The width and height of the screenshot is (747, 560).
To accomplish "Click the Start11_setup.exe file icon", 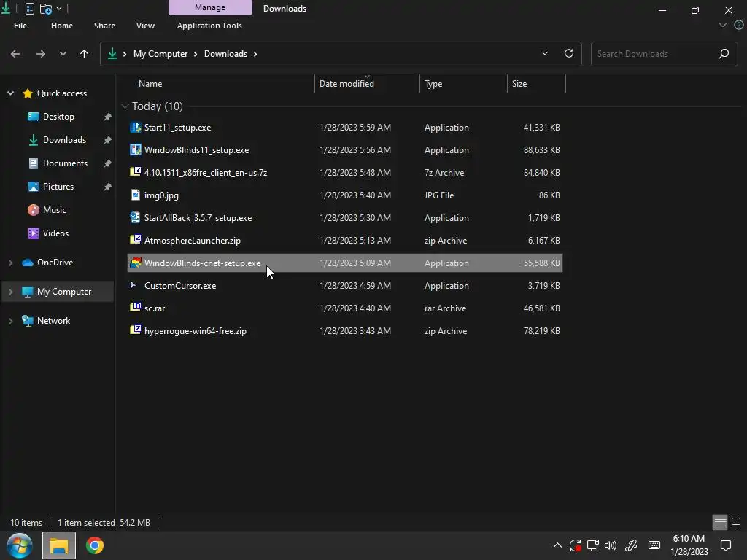I will [135, 127].
